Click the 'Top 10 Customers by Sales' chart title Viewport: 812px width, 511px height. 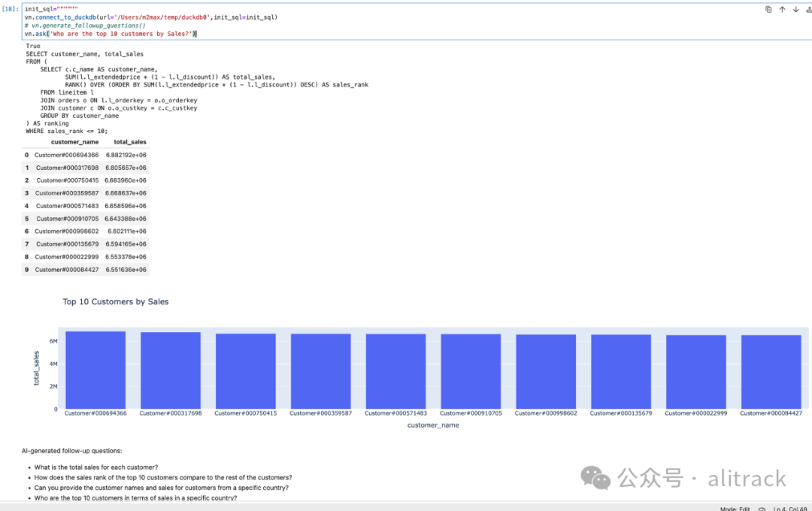coord(116,302)
